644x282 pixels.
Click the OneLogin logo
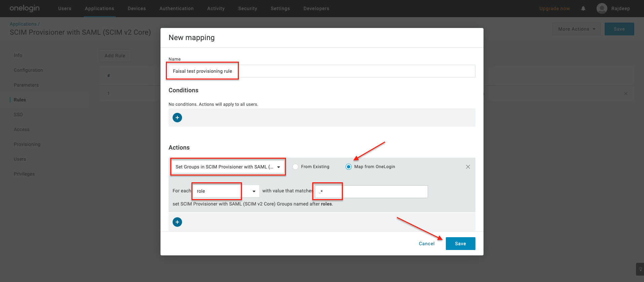(25, 8)
